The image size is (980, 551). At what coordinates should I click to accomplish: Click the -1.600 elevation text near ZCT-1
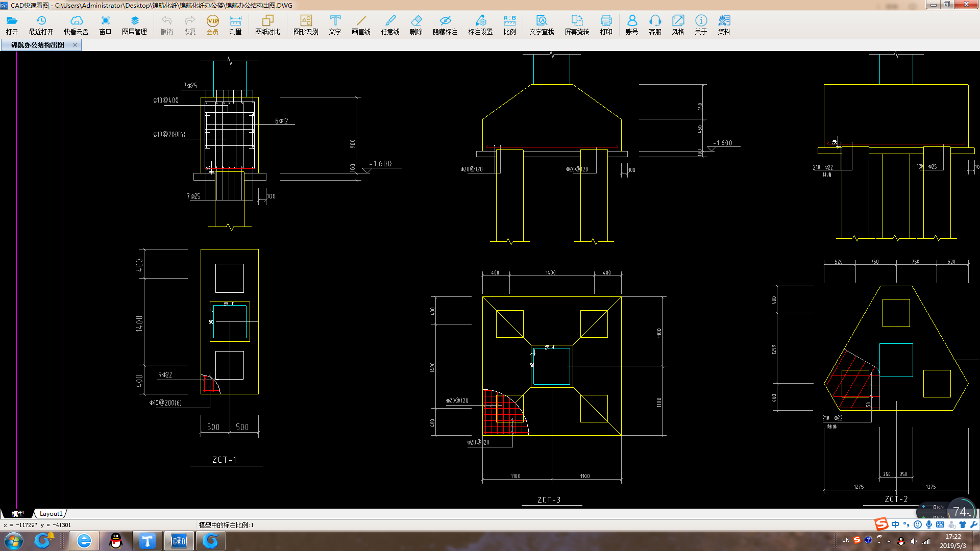click(x=381, y=163)
